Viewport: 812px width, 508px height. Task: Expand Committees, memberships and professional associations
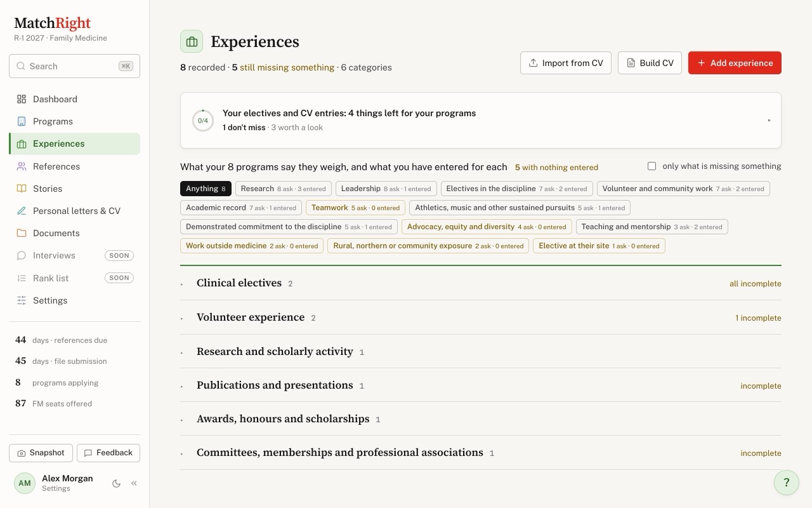coord(480,453)
